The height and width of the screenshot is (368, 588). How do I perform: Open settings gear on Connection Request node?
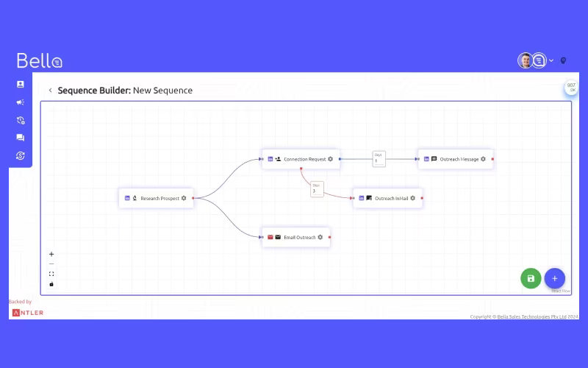(x=330, y=159)
